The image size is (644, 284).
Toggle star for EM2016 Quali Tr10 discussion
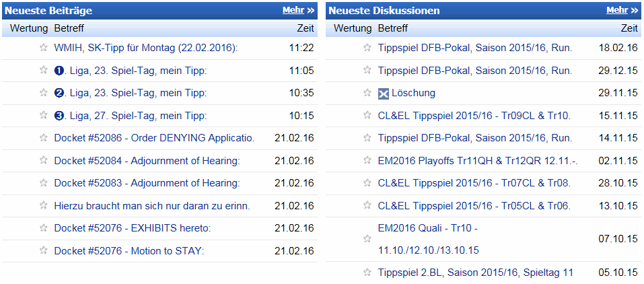pyautogui.click(x=367, y=239)
